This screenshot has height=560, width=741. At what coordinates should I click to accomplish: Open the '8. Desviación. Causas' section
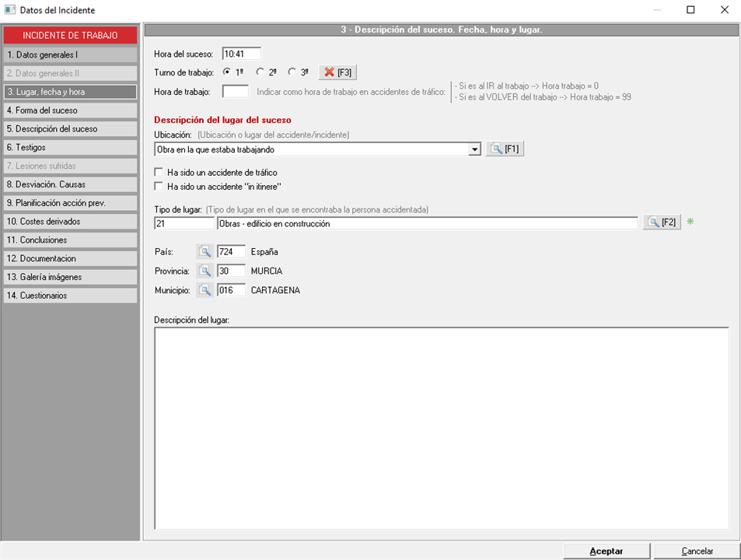coord(70,184)
